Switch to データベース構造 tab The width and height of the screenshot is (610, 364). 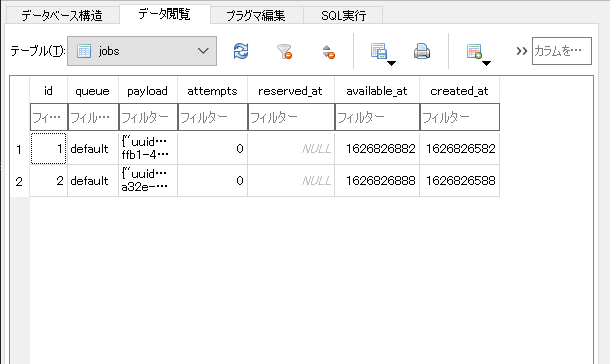62,16
